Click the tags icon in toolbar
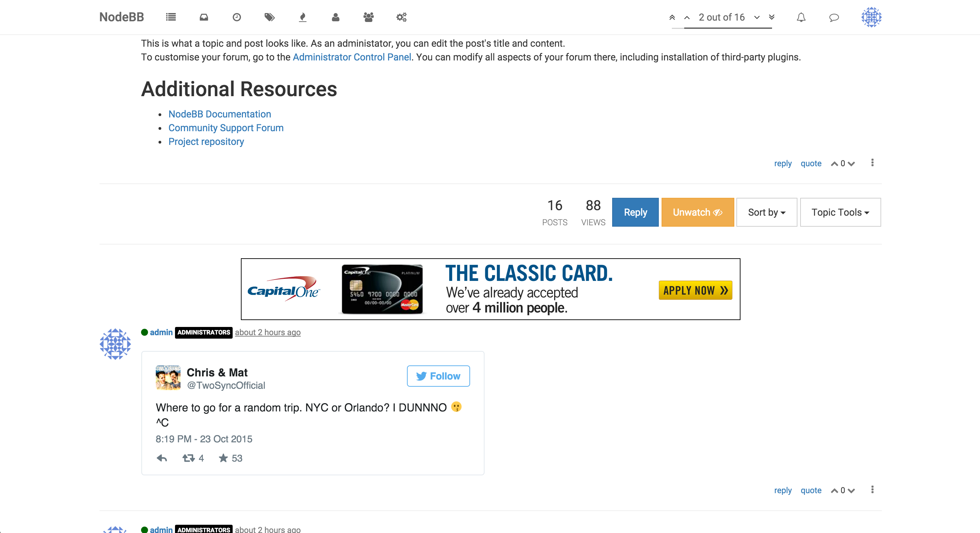The image size is (980, 533). pos(269,16)
